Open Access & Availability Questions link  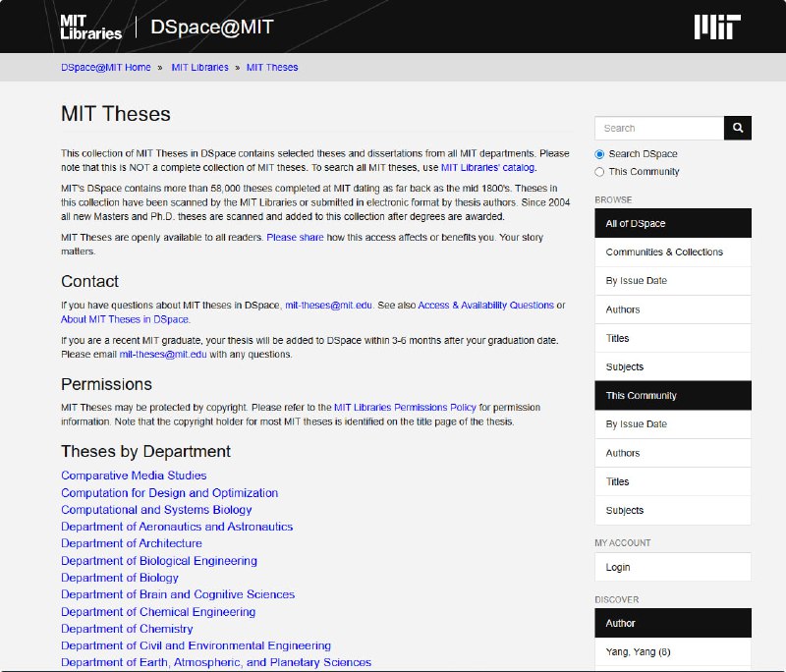point(485,306)
